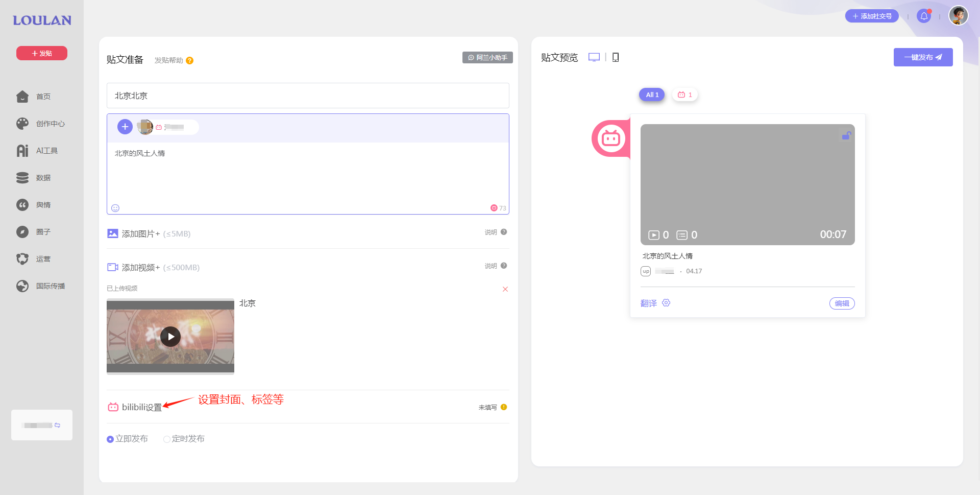Click 添加图片+ to add images

tap(141, 233)
